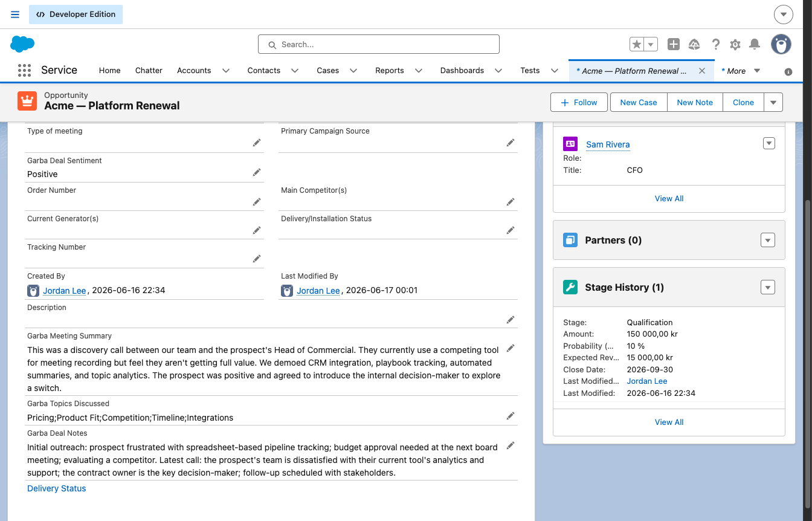The width and height of the screenshot is (812, 521).
Task: Open the App Launcher grid icon
Action: coord(24,71)
